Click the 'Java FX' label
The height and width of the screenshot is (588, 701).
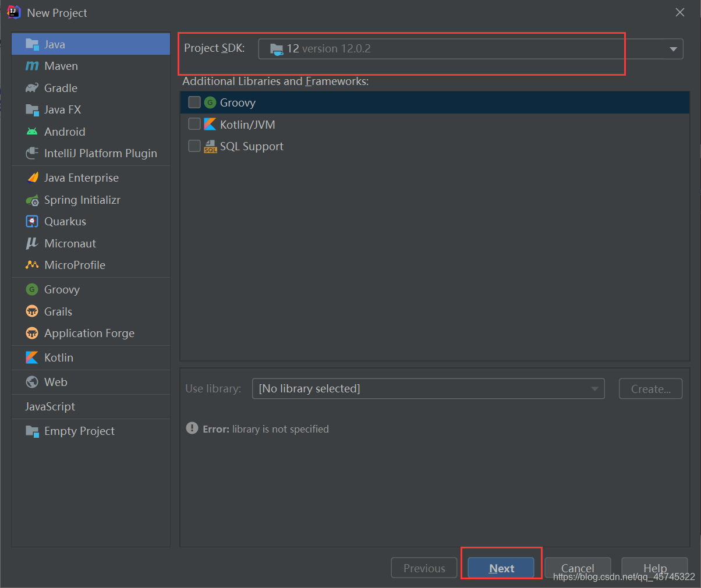[62, 109]
